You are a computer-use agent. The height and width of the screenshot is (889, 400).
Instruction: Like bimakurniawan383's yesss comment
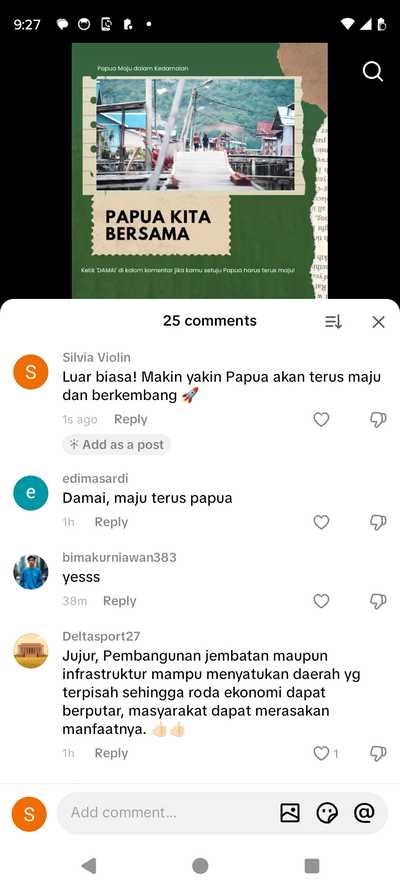point(321,601)
